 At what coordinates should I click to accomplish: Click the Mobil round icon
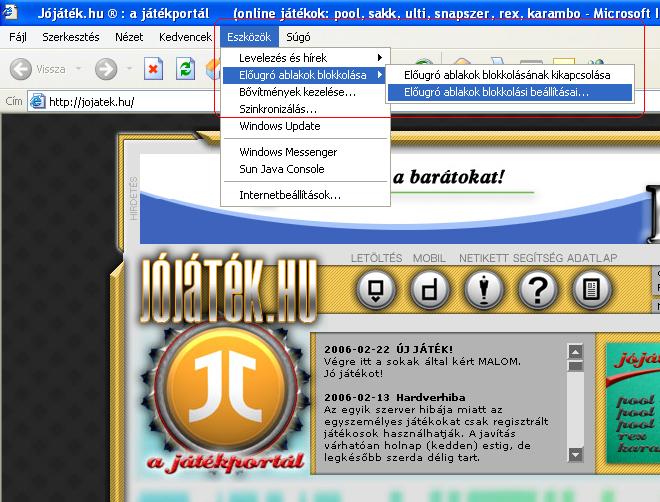click(x=430, y=290)
